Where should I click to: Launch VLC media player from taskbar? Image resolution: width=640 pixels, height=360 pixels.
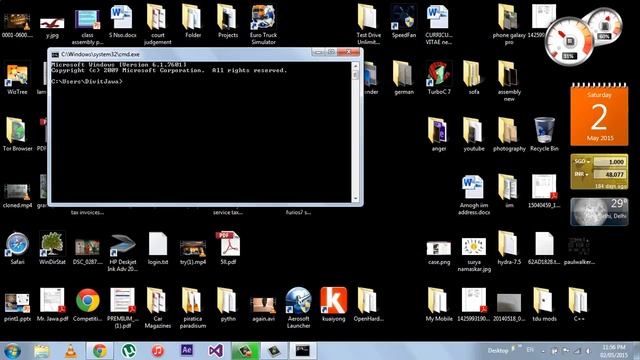tap(71, 351)
